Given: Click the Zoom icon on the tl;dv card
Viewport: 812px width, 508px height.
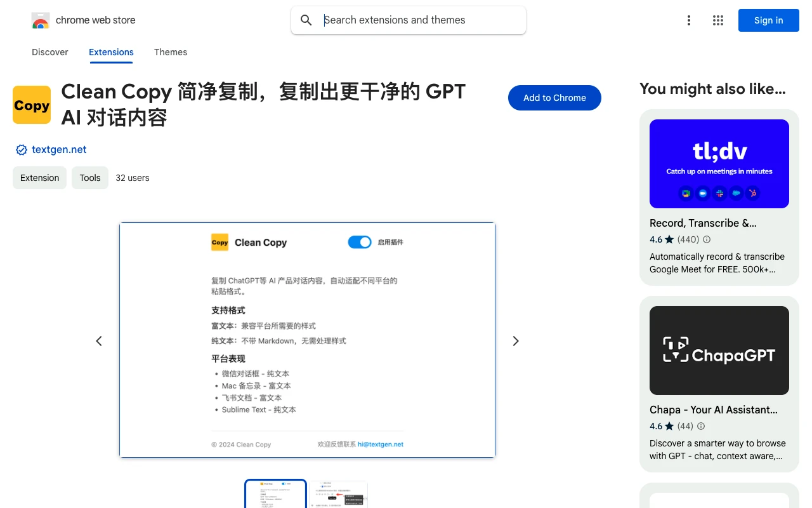Looking at the screenshot, I should (702, 193).
